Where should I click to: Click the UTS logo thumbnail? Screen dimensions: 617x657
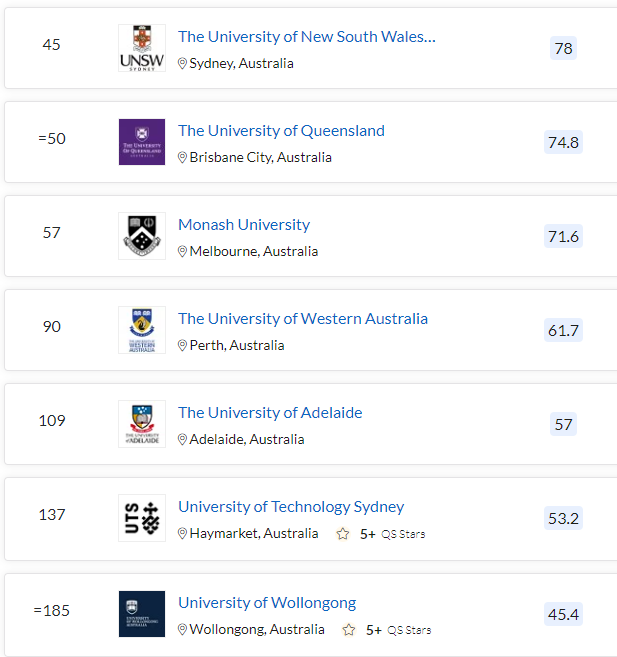tap(142, 518)
